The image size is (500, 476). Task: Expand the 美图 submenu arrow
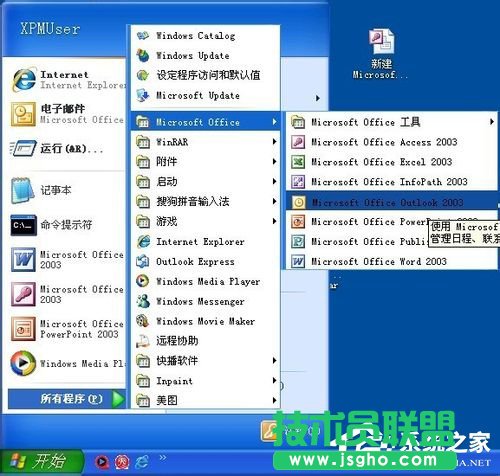pyautogui.click(x=274, y=400)
